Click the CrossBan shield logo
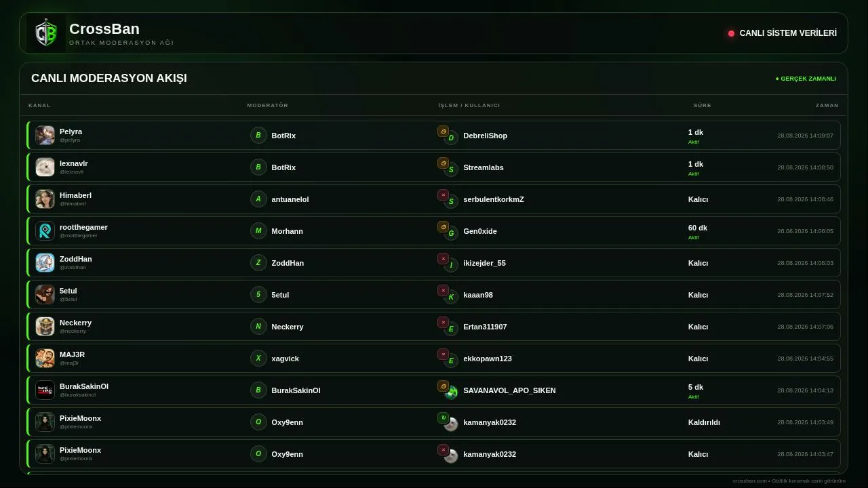 coord(46,33)
